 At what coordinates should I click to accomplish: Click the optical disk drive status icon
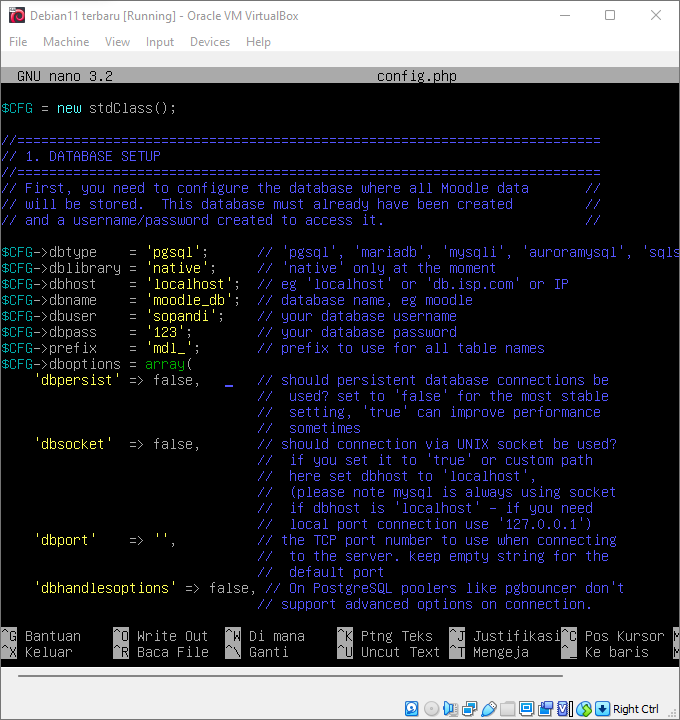431,709
